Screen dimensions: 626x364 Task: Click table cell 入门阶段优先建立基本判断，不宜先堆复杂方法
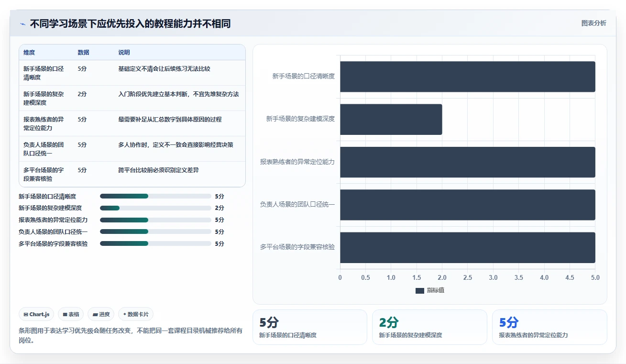point(178,94)
